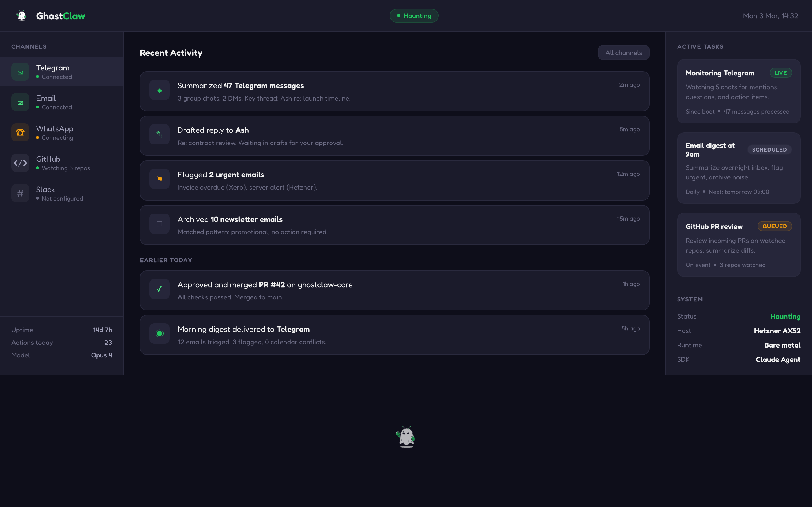812x507 pixels.
Task: Click the QUEUED badge on GitHub PR review
Action: (775, 226)
